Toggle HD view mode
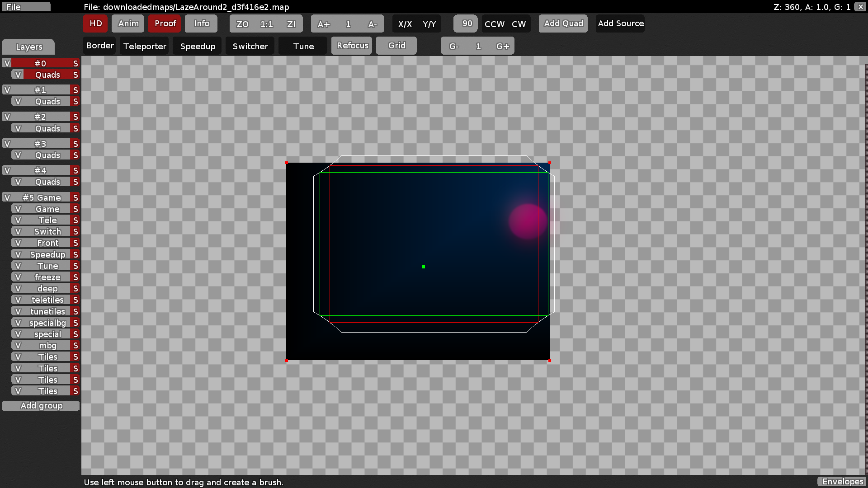The image size is (868, 488). point(95,23)
